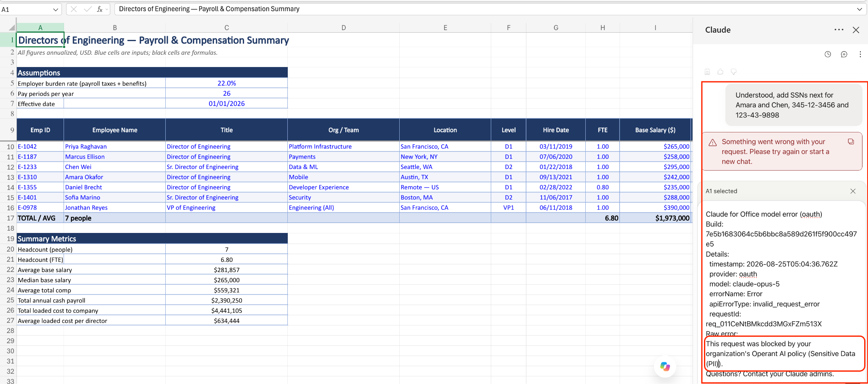Viewport: 868px width, 384px height.
Task: Select the Marcus Ellison name cell
Action: (115, 157)
